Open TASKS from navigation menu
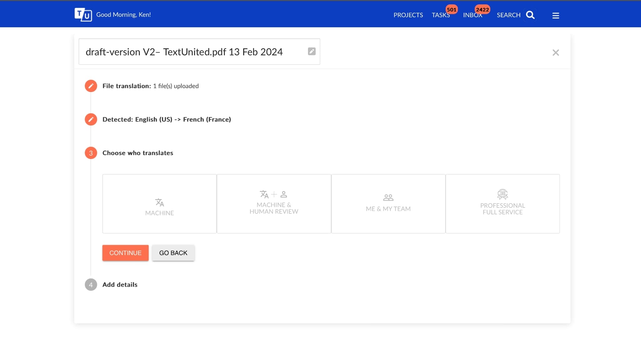The height and width of the screenshot is (364, 641). [440, 14]
